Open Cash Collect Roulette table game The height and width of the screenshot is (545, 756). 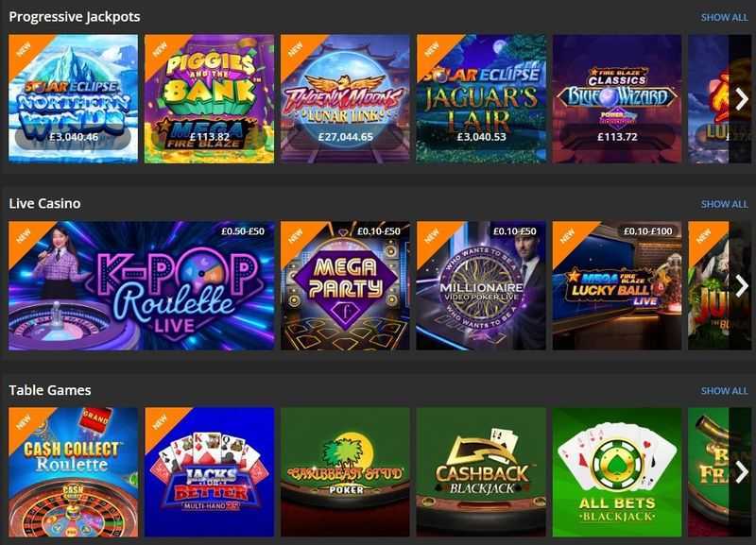[74, 472]
